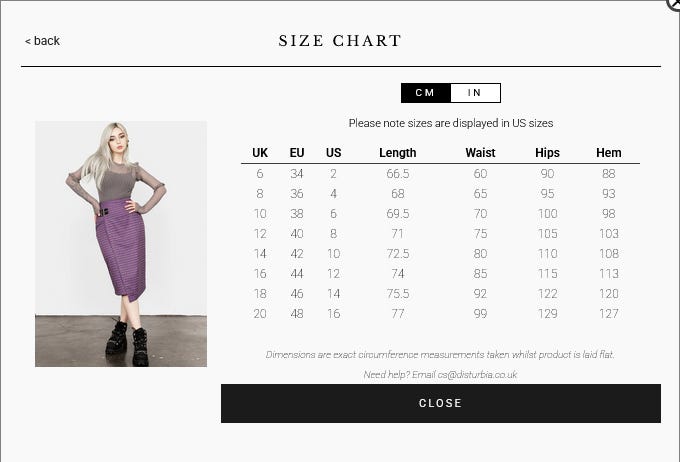Image resolution: width=680 pixels, height=462 pixels.
Task: Click the purple skirt model photo
Action: 121,244
